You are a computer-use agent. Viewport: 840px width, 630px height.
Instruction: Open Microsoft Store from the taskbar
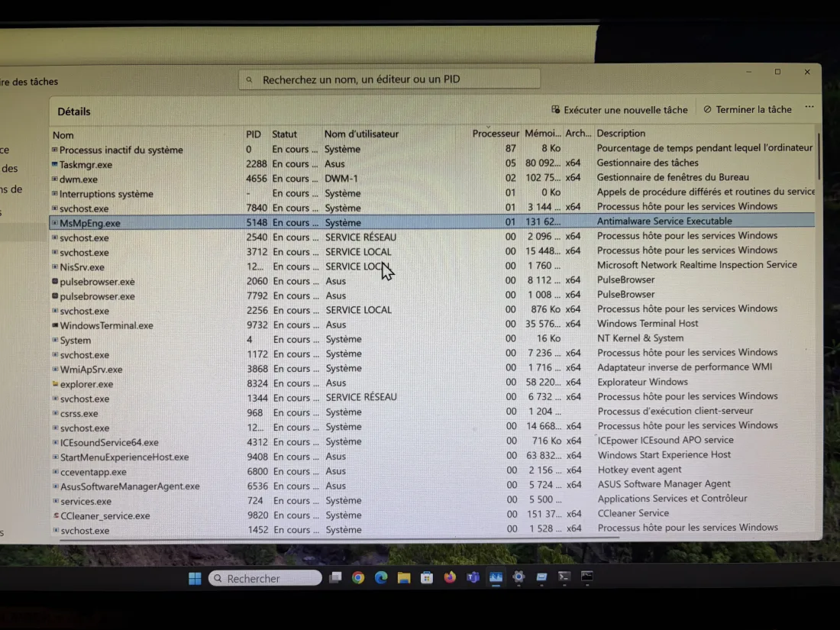click(x=427, y=577)
